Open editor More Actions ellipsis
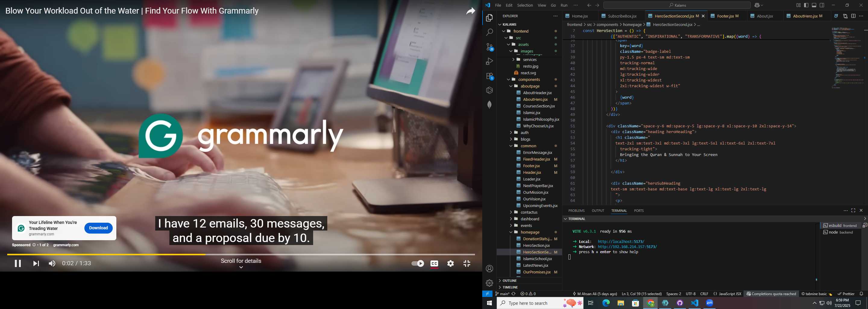The image size is (868, 309). [861, 16]
